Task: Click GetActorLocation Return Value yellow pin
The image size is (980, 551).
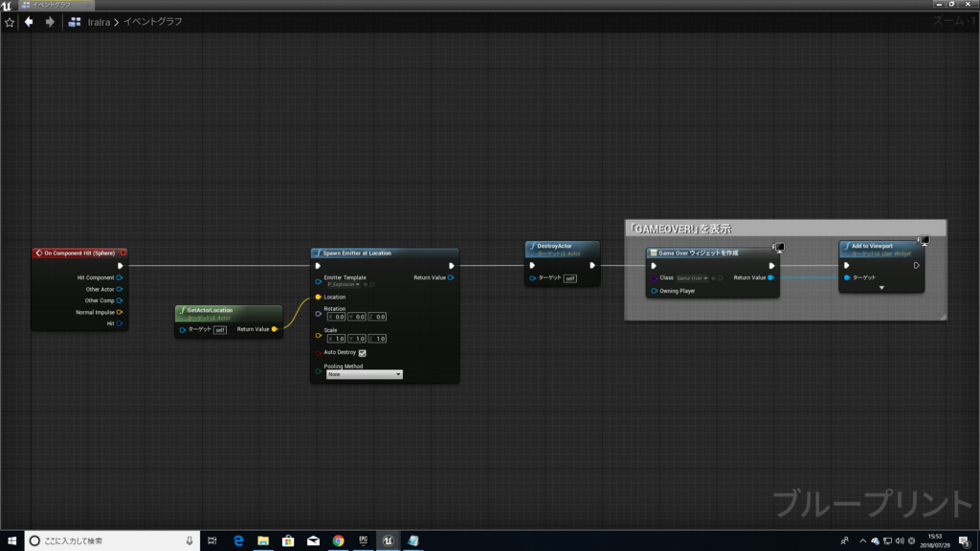Action: pos(275,329)
